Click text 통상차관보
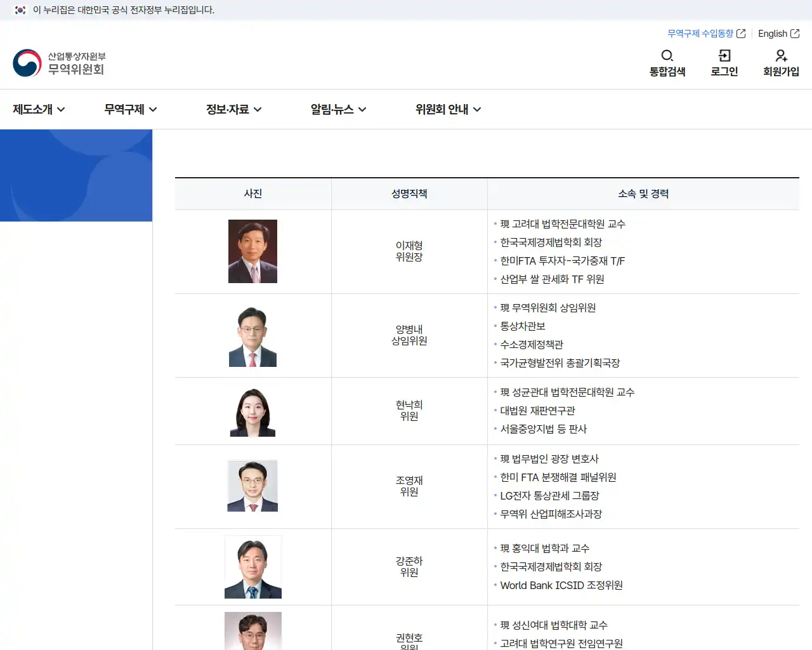812x650 pixels. pyautogui.click(x=523, y=326)
